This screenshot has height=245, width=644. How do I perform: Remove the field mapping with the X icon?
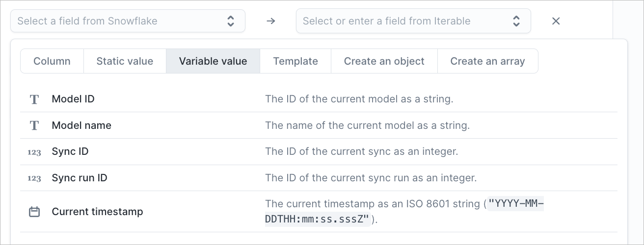pyautogui.click(x=556, y=21)
